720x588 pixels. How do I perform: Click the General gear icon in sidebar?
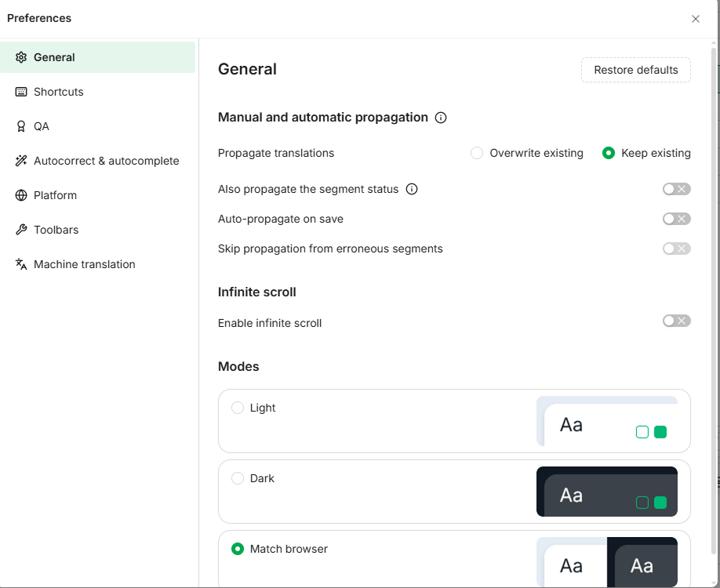(21, 57)
